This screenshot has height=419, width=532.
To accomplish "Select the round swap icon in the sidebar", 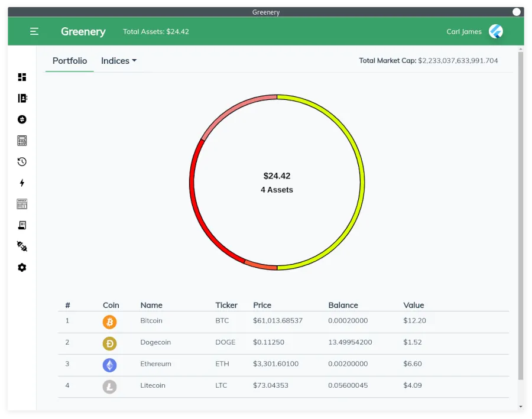I will [x=22, y=119].
